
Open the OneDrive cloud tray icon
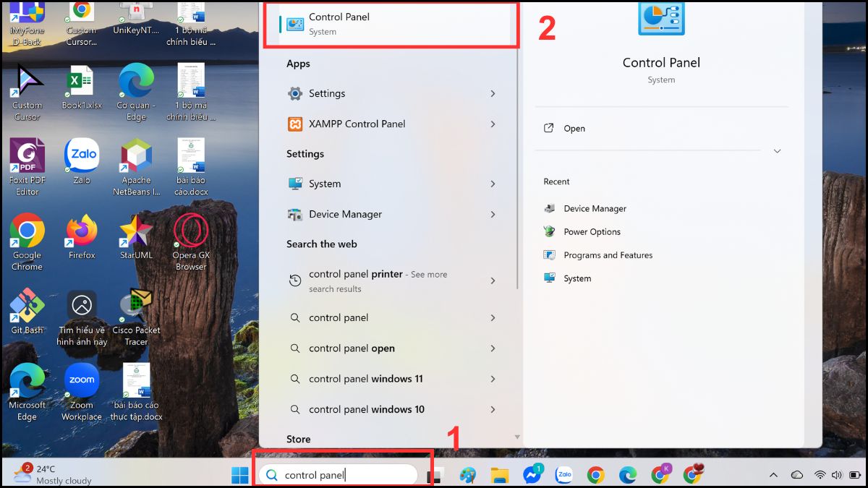[797, 475]
